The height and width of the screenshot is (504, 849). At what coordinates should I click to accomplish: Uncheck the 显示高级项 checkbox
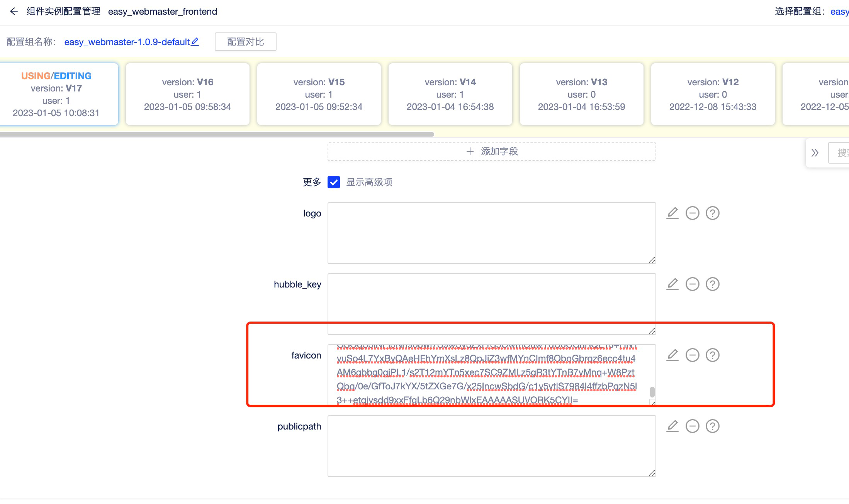pyautogui.click(x=333, y=182)
